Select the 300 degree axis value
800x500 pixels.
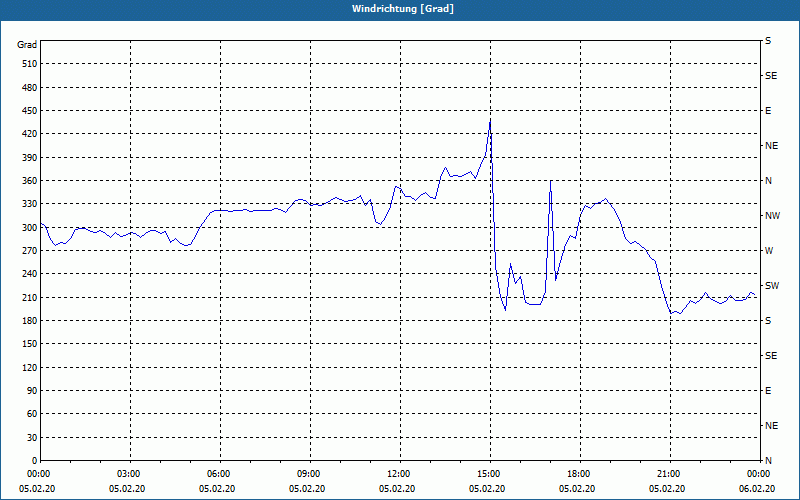coord(30,227)
